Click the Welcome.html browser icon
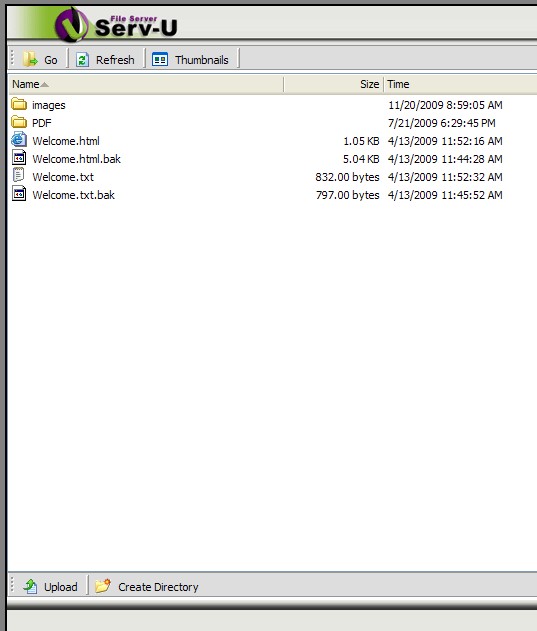537x631 pixels. tap(19, 140)
